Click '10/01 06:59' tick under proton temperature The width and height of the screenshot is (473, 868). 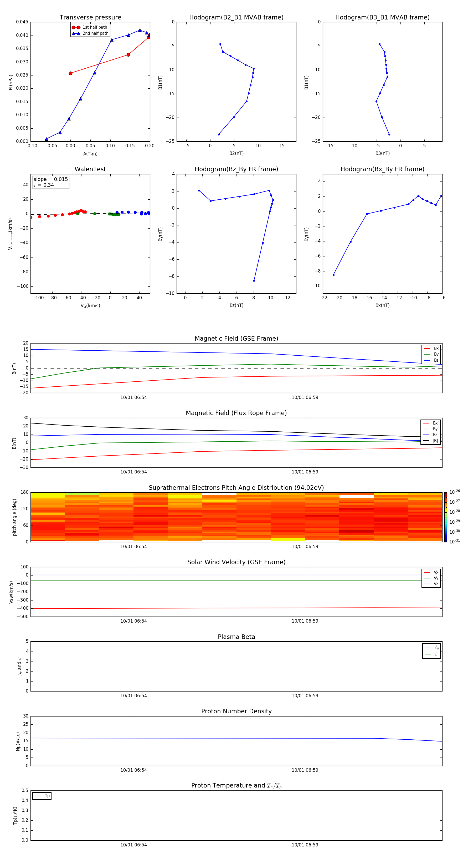point(305,845)
